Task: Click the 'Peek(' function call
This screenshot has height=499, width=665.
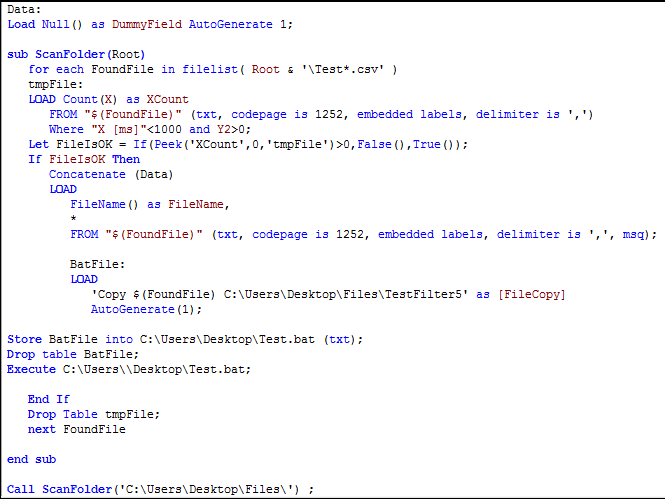Action: tap(171, 145)
